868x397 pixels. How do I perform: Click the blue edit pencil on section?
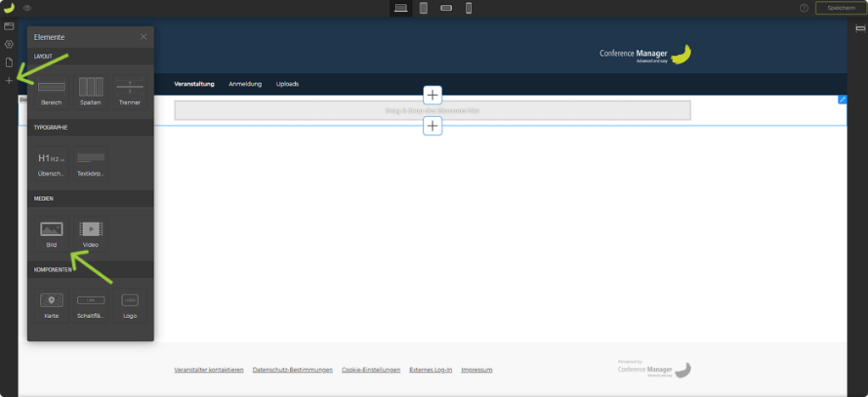pyautogui.click(x=843, y=99)
